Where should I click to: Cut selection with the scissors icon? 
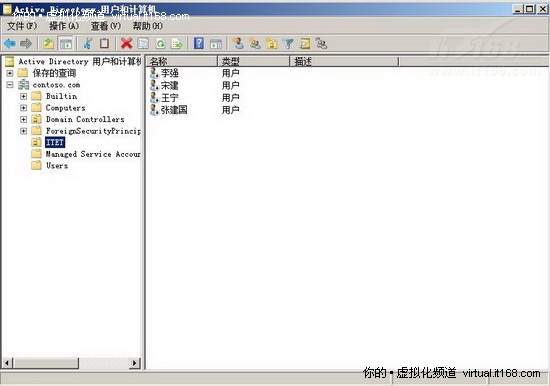pos(88,44)
